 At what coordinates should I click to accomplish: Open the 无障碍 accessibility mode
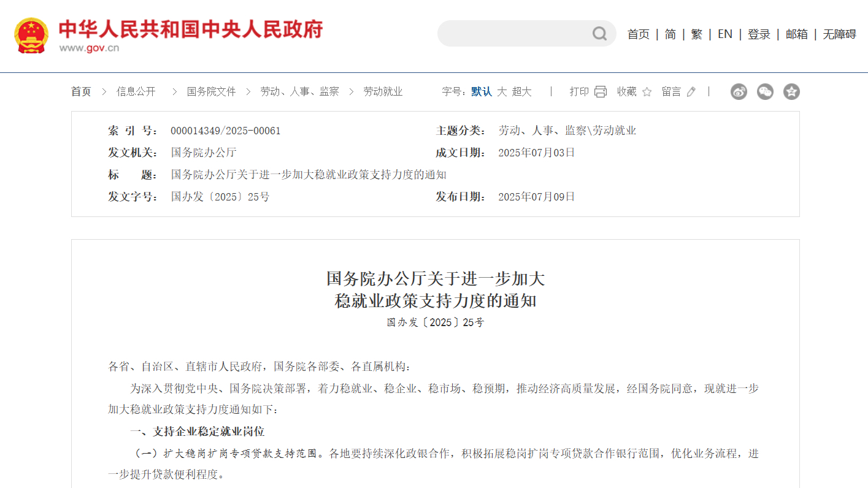click(839, 34)
